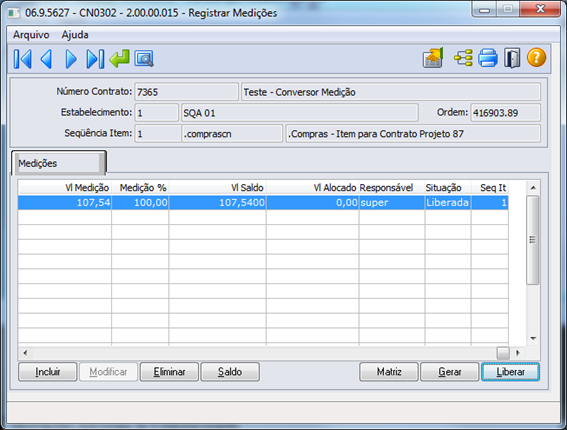Click the item description Compras - Item para Contrato Projeto 87
The width and height of the screenshot is (567, 430).
coord(413,134)
